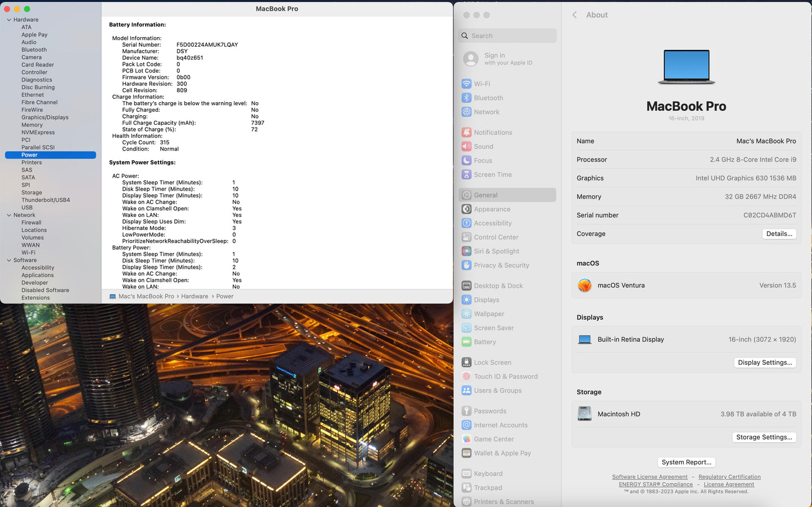Open Privacy & Security hand icon
Image resolution: width=812 pixels, height=507 pixels.
pos(466,265)
